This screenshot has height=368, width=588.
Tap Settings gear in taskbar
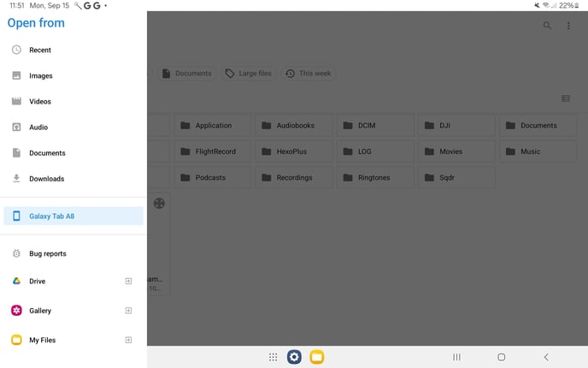pyautogui.click(x=294, y=357)
